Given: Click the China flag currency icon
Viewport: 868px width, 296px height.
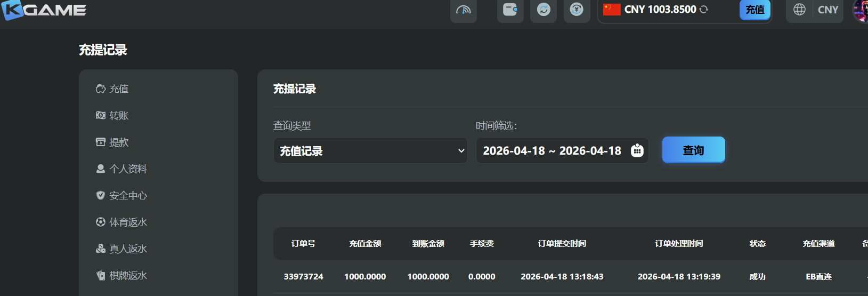Looking at the screenshot, I should 612,10.
